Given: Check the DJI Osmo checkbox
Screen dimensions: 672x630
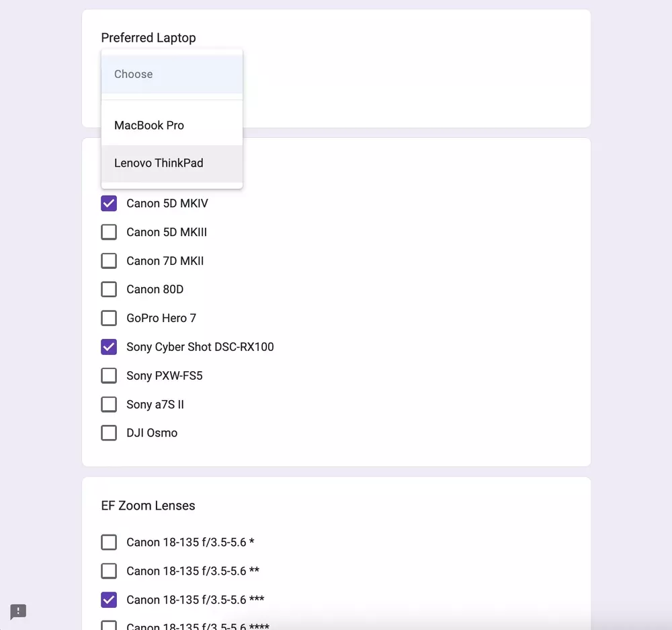Looking at the screenshot, I should click(109, 433).
